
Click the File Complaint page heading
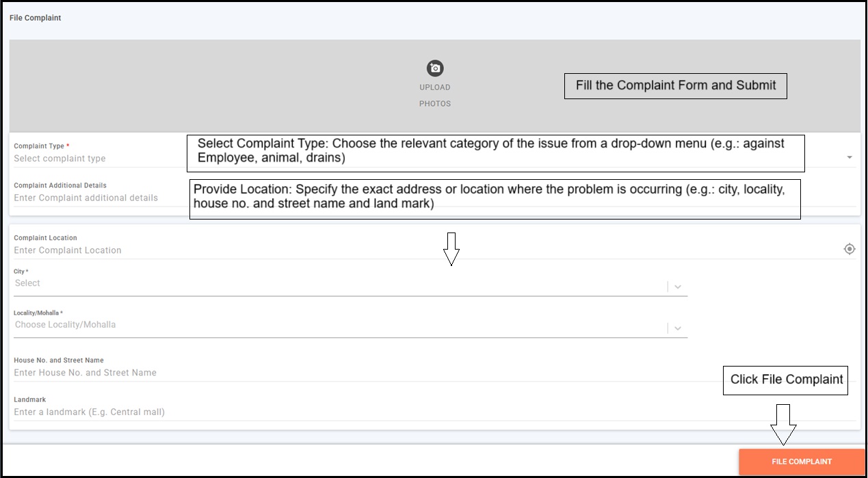point(36,18)
